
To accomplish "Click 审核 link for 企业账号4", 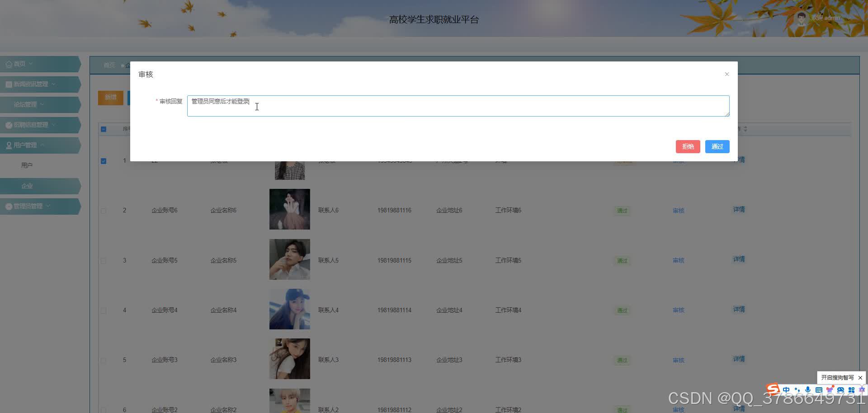I will (x=679, y=310).
